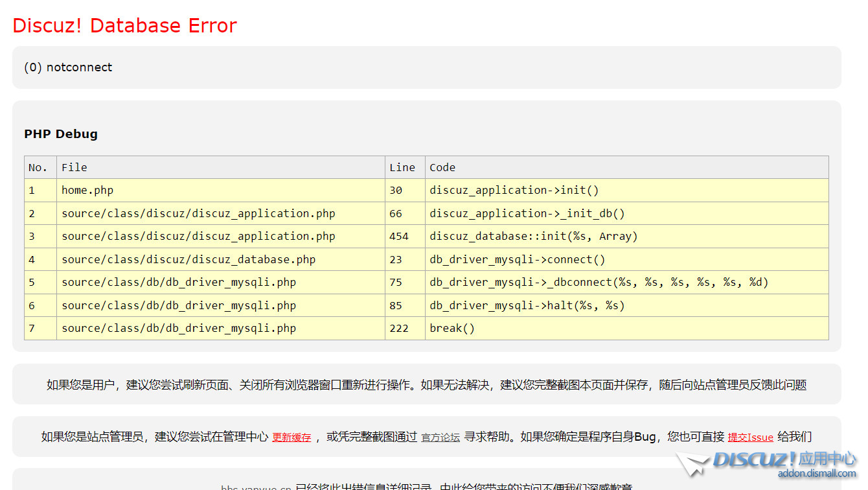Screen dimensions: 868x490
Task: Click the (0) notconnect error message
Action: 68,67
